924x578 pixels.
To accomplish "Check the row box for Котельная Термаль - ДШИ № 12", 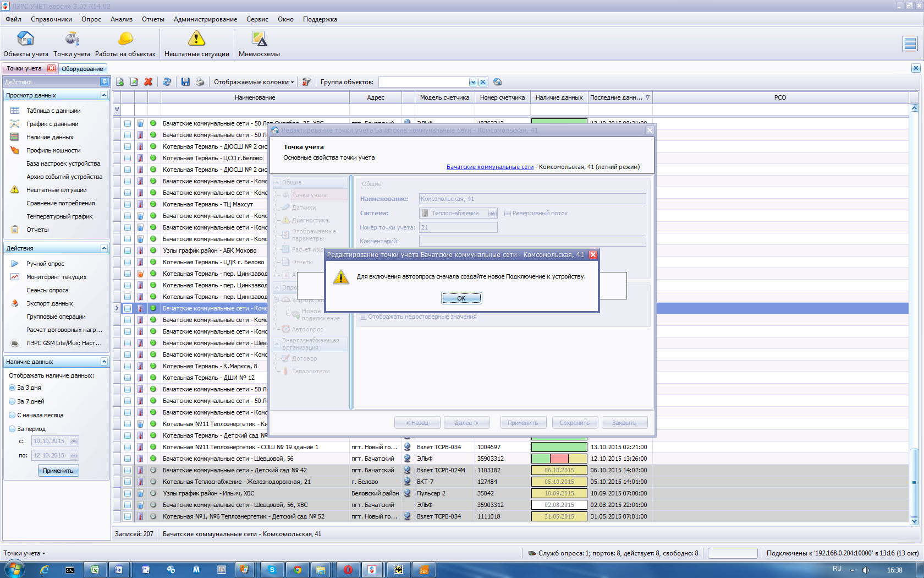I will click(x=128, y=378).
